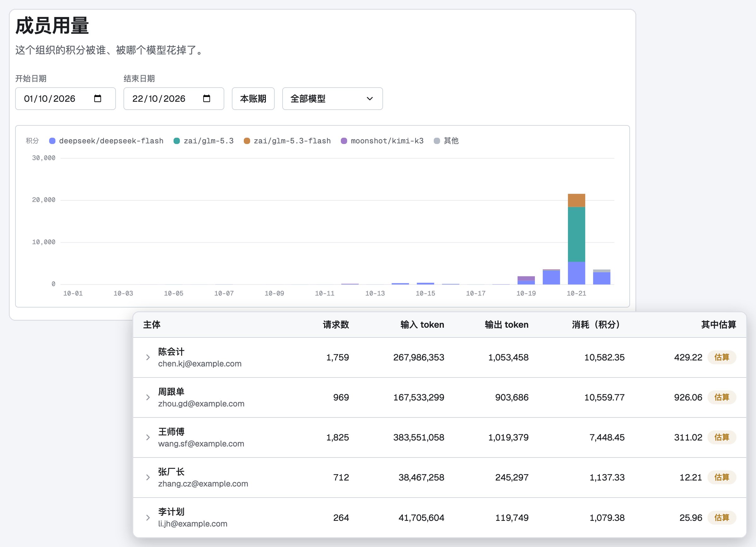756x547 pixels.
Task: Click the 主体 column header
Action: coord(152,325)
